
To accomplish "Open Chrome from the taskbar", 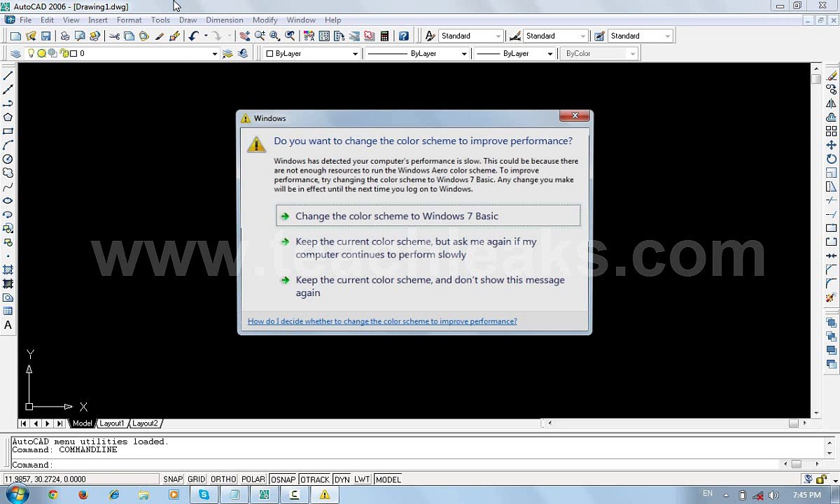I will click(x=52, y=494).
